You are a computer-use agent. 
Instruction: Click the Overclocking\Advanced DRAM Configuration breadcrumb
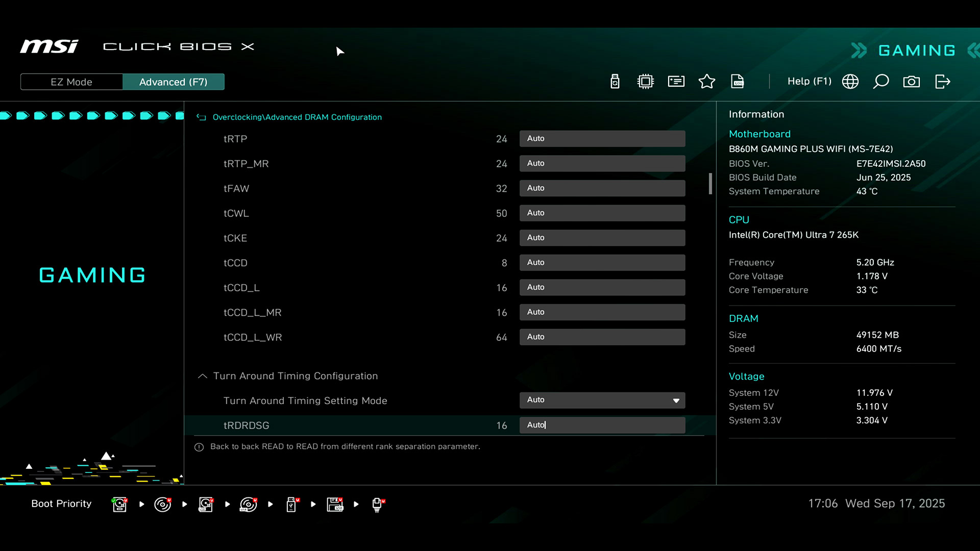click(297, 117)
